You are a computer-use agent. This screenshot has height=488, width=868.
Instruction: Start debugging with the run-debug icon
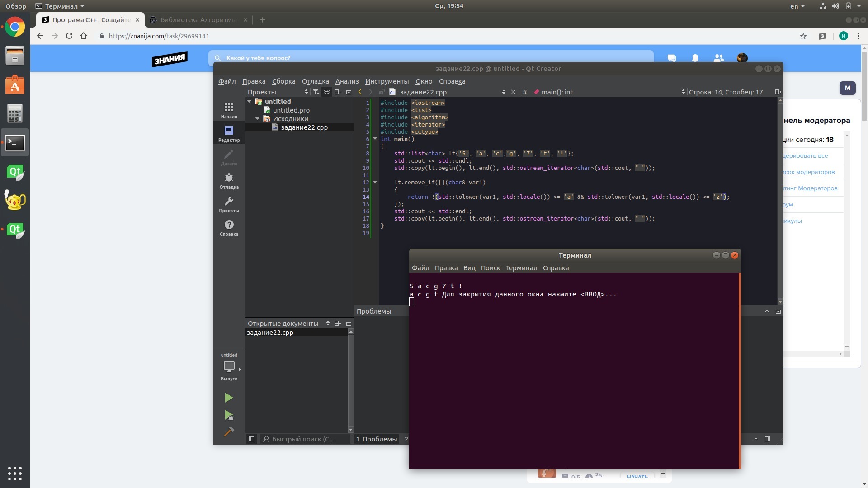point(229,415)
